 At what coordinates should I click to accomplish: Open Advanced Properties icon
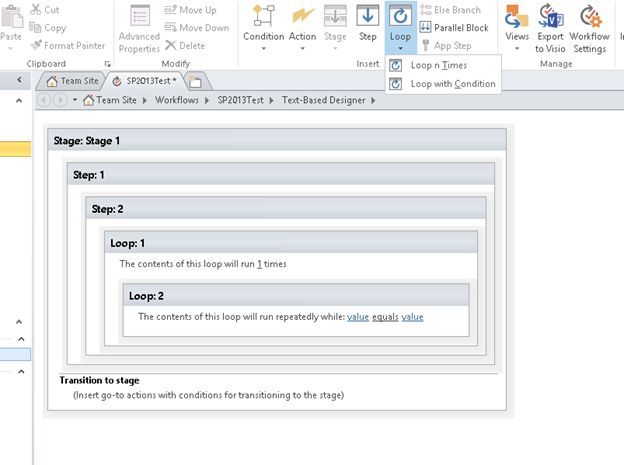140,16
